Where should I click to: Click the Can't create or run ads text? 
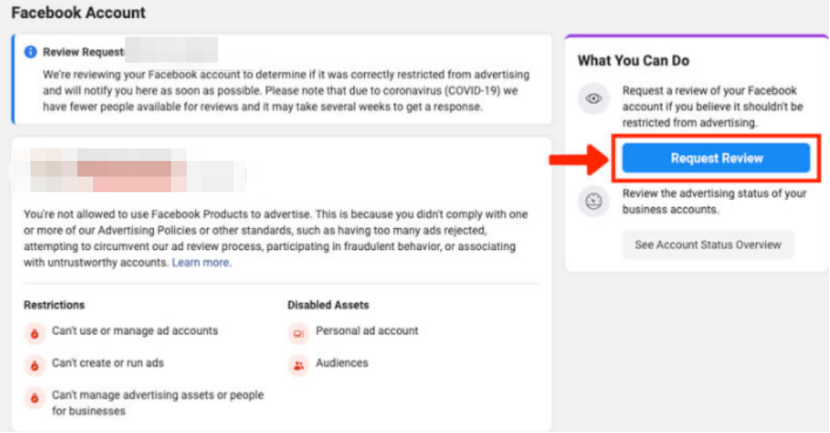click(x=108, y=364)
